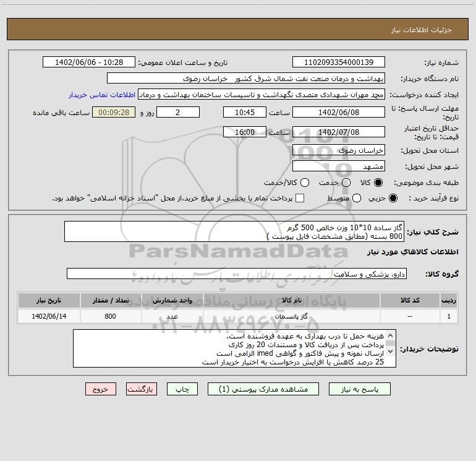The width and height of the screenshot is (476, 461).
Task: Click the announcement date field 1402/06/06 - 10:28
Action: tap(89, 62)
